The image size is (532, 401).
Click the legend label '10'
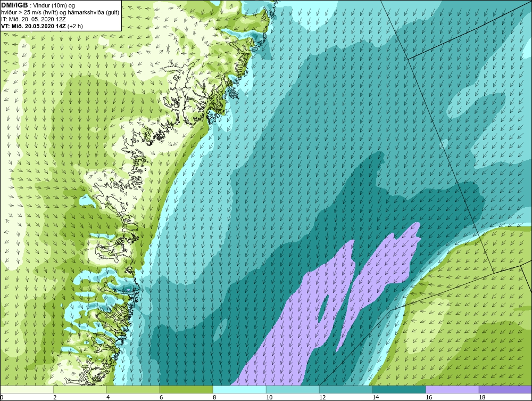coord(269,397)
